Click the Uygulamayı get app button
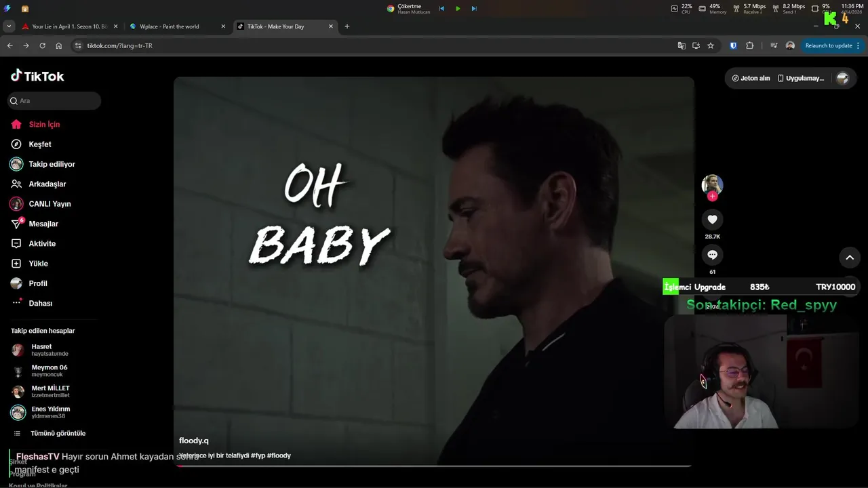 [801, 78]
